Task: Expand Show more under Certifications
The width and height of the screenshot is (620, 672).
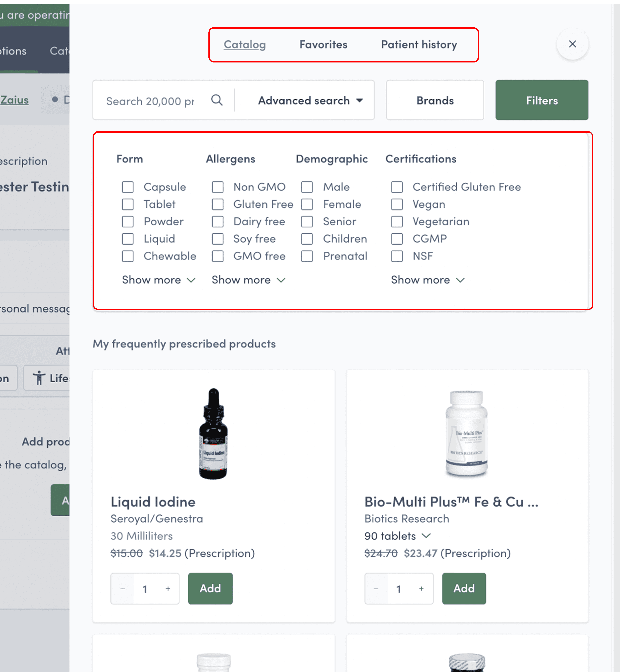Action: [427, 280]
